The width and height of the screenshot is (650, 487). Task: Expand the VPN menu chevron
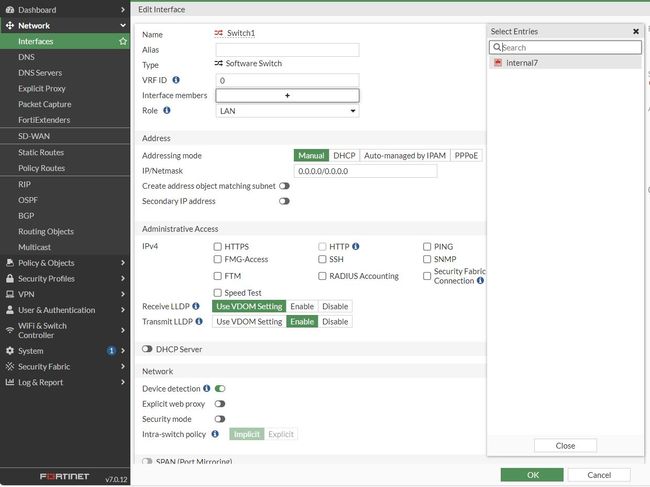point(123,294)
